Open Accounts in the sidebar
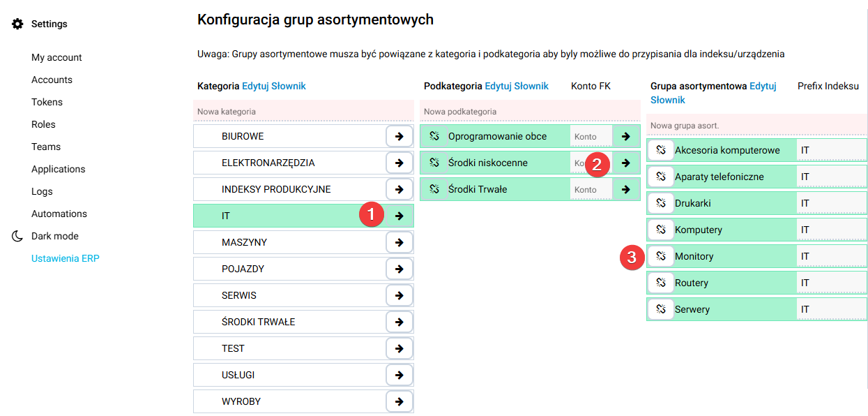The image size is (868, 416). [52, 80]
